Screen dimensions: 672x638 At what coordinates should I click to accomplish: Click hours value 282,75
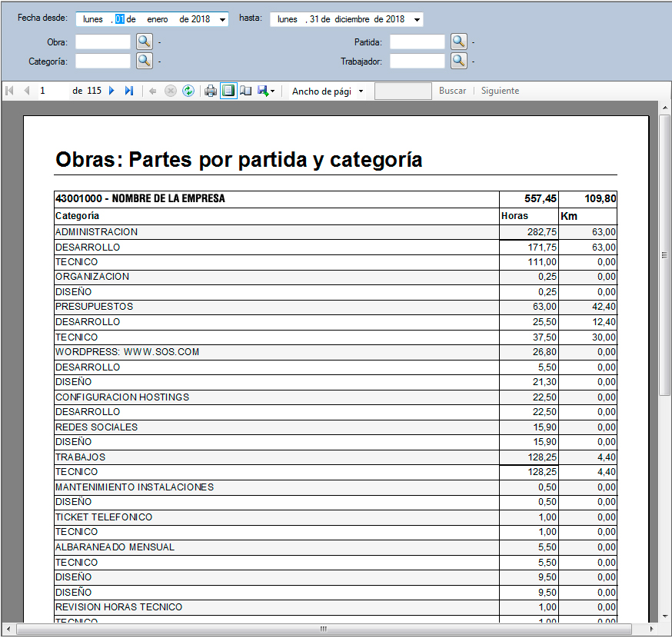542,232
